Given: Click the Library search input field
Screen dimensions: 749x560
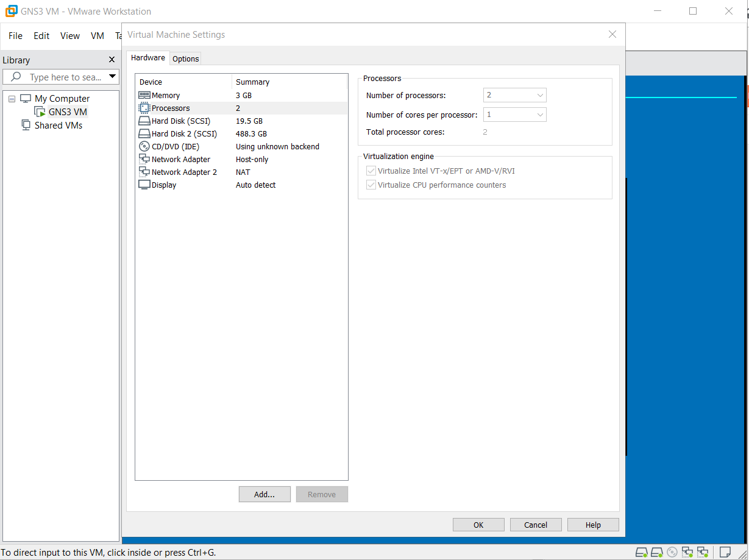Looking at the screenshot, I should (x=60, y=77).
